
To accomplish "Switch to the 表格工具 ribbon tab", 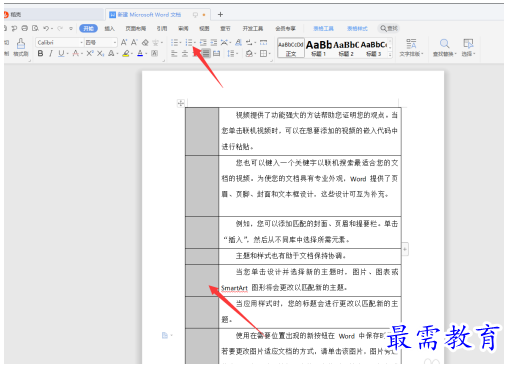I will click(323, 29).
